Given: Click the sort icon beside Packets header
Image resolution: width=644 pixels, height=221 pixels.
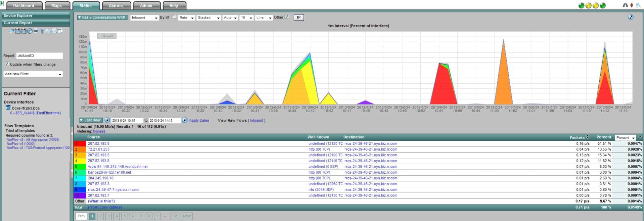Looking at the screenshot, I should point(588,137).
